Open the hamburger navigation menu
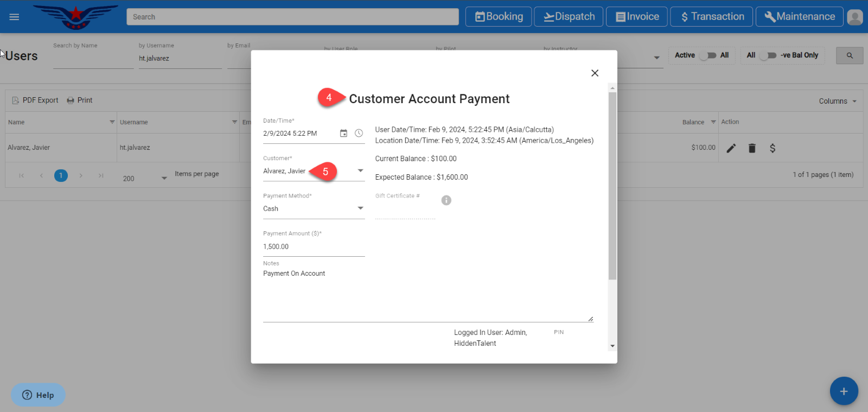The width and height of the screenshot is (868, 412). (14, 17)
